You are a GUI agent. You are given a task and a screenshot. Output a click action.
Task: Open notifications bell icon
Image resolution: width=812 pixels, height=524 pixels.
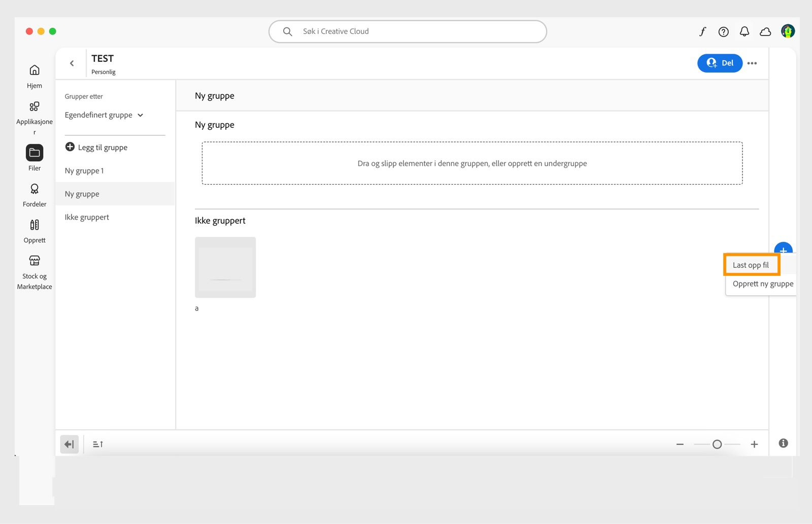point(745,31)
